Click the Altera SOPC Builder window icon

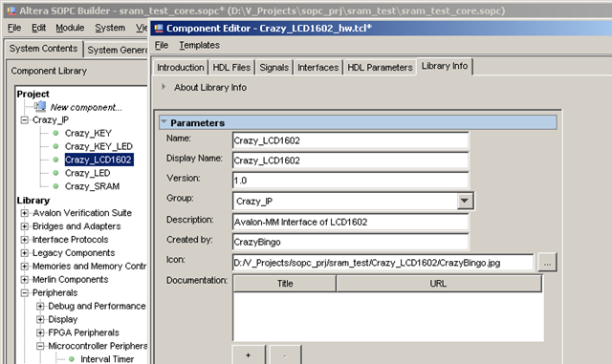[x=11, y=11]
